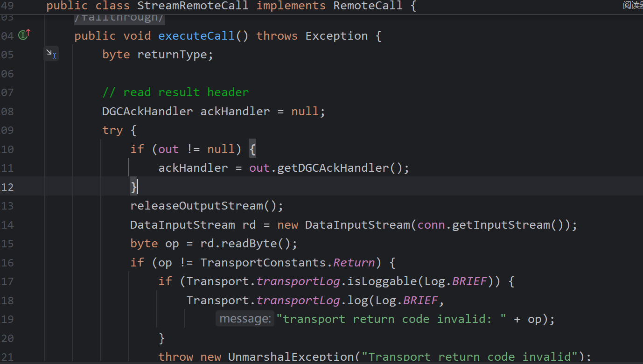Click the TransportConstants class name

point(263,263)
